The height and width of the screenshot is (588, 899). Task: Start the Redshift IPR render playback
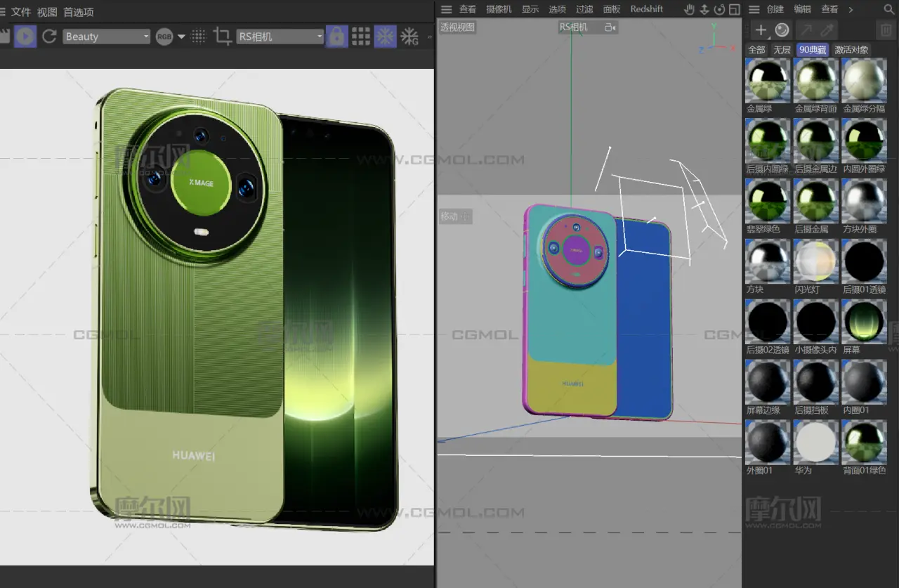(x=25, y=36)
